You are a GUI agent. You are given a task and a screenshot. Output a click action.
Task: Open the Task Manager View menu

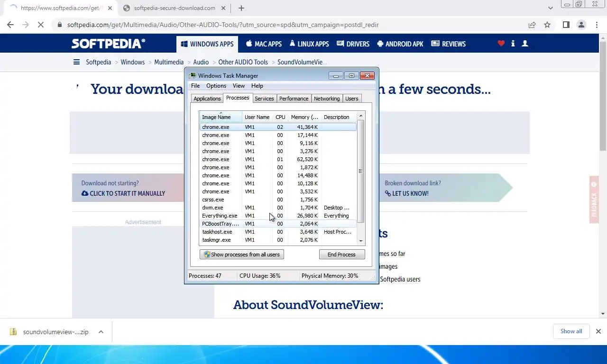coord(239,86)
